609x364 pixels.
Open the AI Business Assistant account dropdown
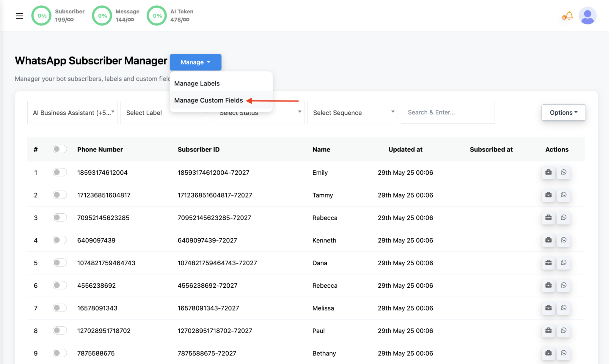coord(73,112)
